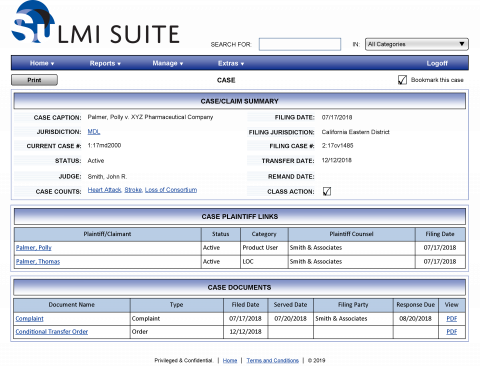Open the MDL jurisdiction link
The image size is (480, 366).
coord(94,132)
